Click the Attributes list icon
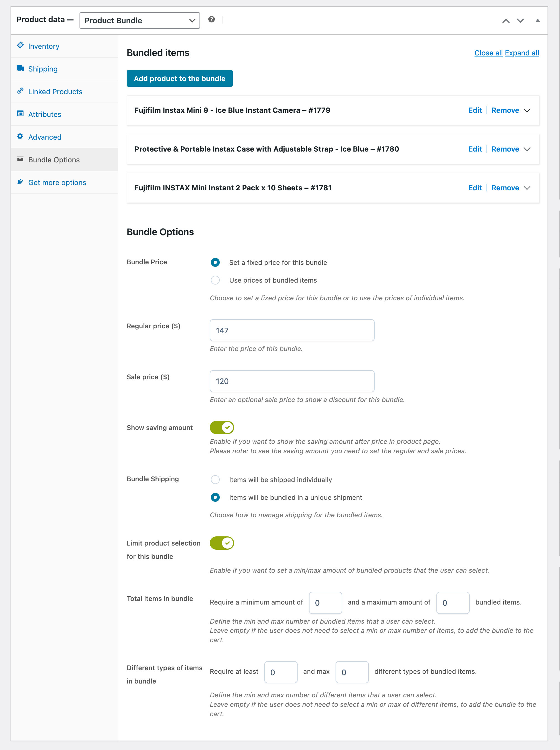 [x=20, y=114]
